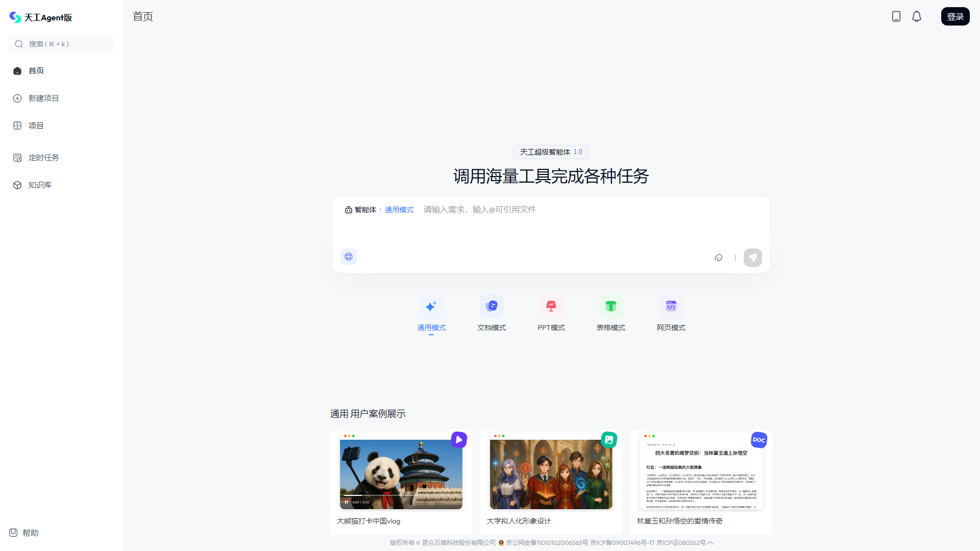Select the 定时任务 scheduled tasks icon
Viewport: 980px width, 551px height.
[x=17, y=158]
